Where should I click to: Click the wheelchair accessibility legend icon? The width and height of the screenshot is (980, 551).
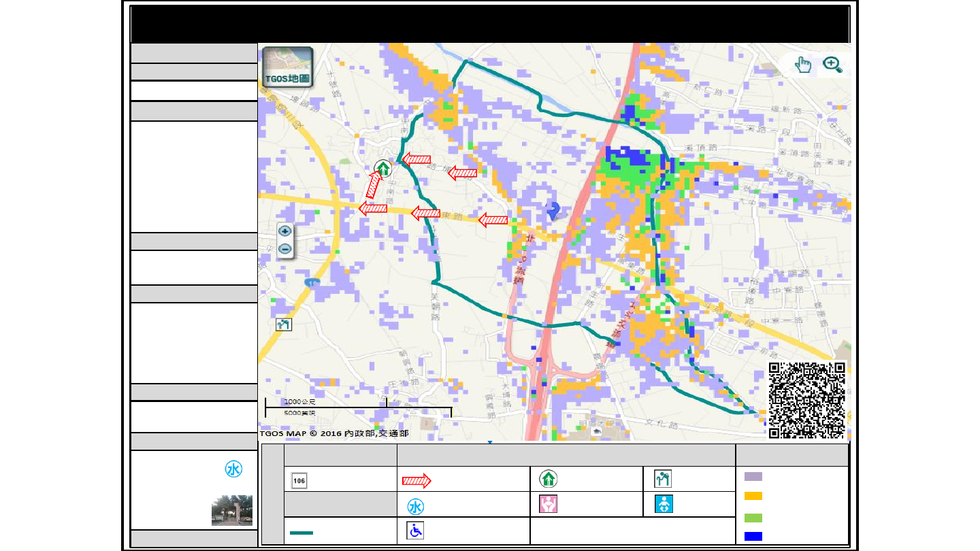[415, 531]
